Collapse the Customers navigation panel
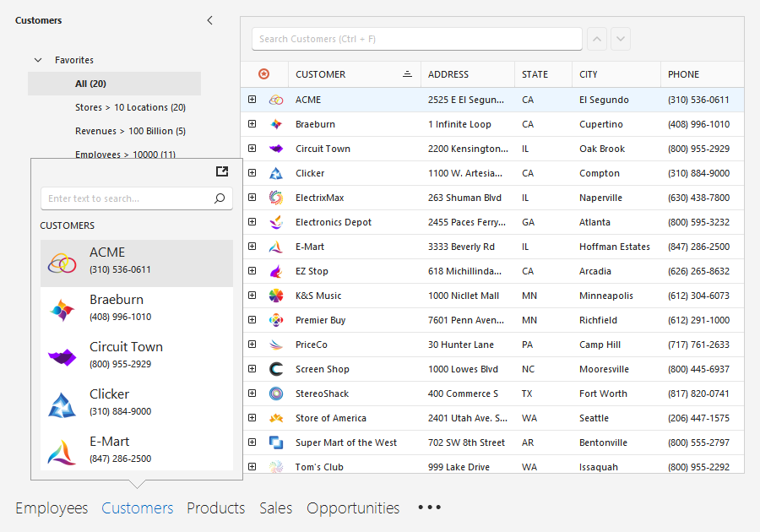760x532 pixels. [x=210, y=20]
